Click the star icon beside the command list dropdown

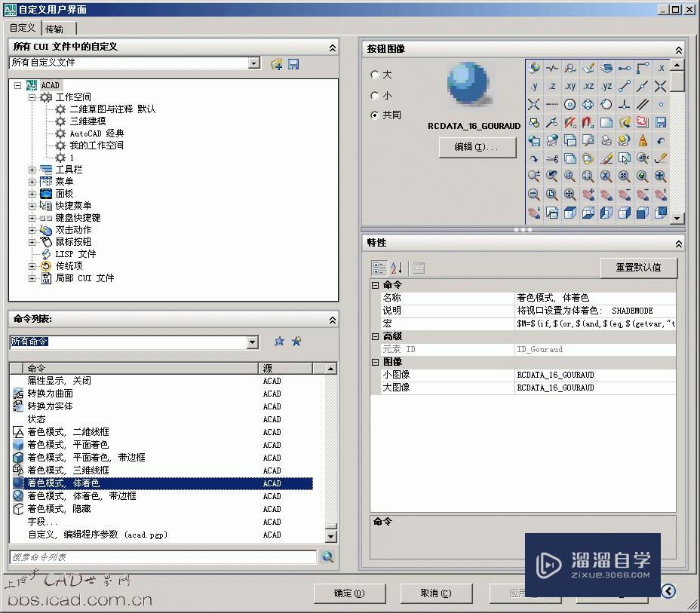coord(280,341)
